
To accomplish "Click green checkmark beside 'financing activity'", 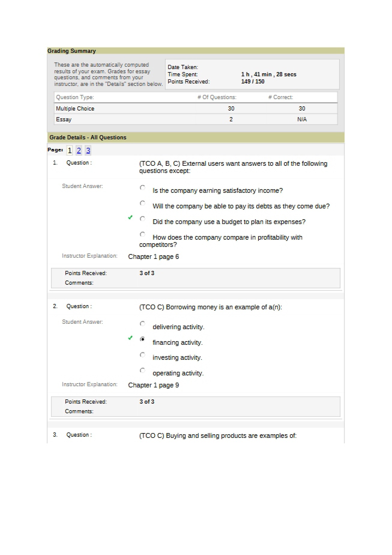I will [x=130, y=338].
